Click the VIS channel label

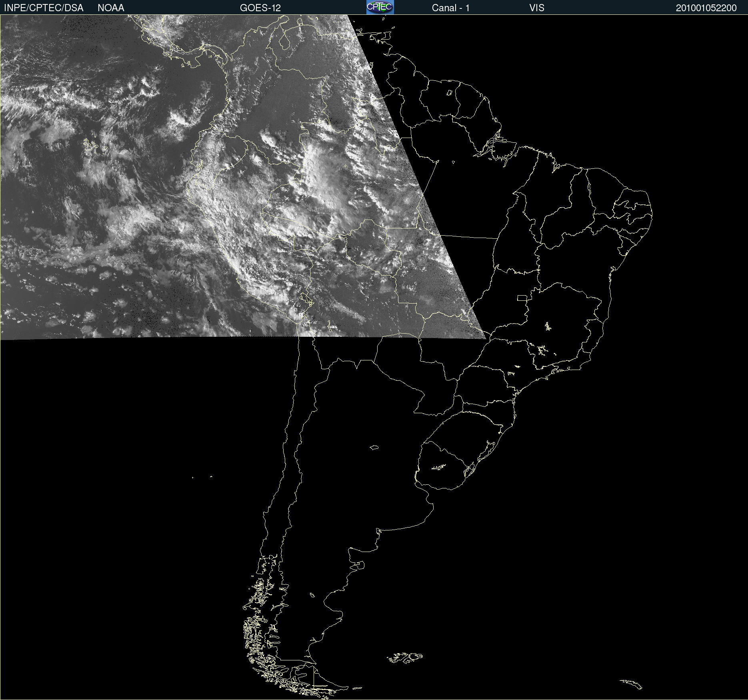click(537, 8)
